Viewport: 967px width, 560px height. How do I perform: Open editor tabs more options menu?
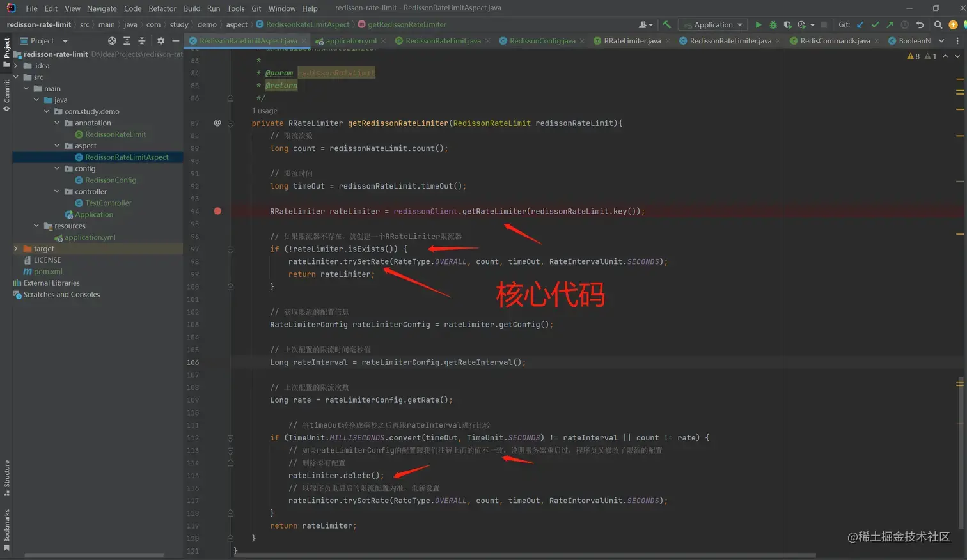tap(957, 41)
